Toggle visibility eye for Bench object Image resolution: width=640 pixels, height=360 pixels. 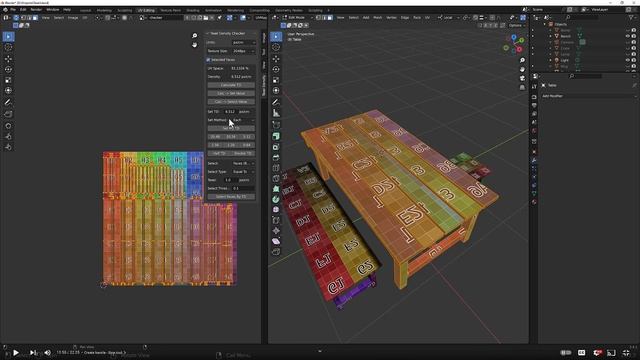click(x=628, y=36)
